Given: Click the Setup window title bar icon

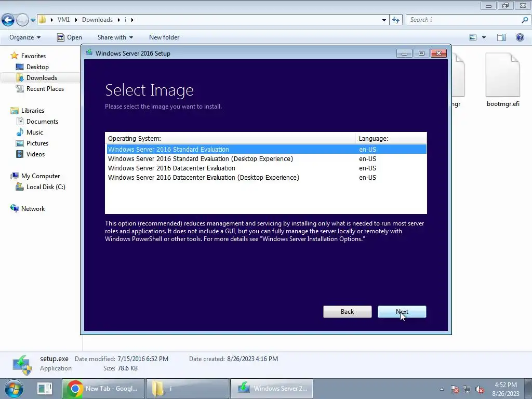Looking at the screenshot, I should 89,52.
